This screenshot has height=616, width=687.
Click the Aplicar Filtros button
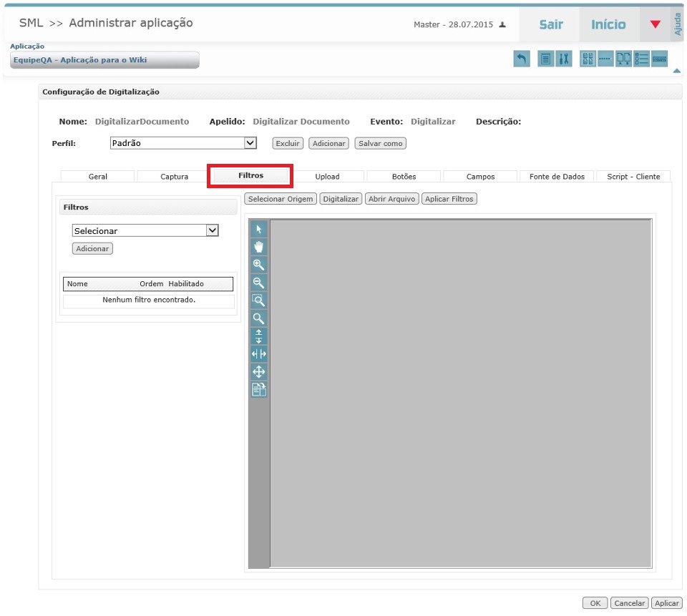coord(449,199)
